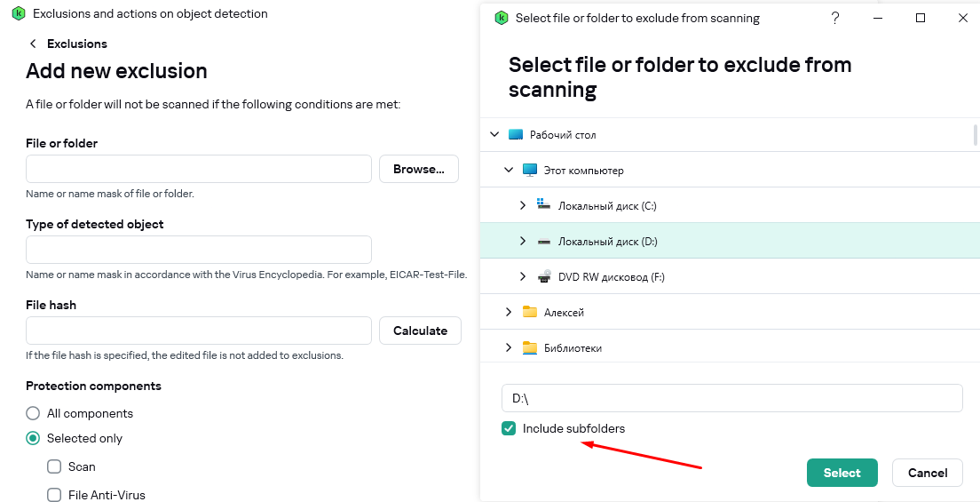The width and height of the screenshot is (980, 502).
Task: Confirm with the green Select button
Action: (x=842, y=473)
